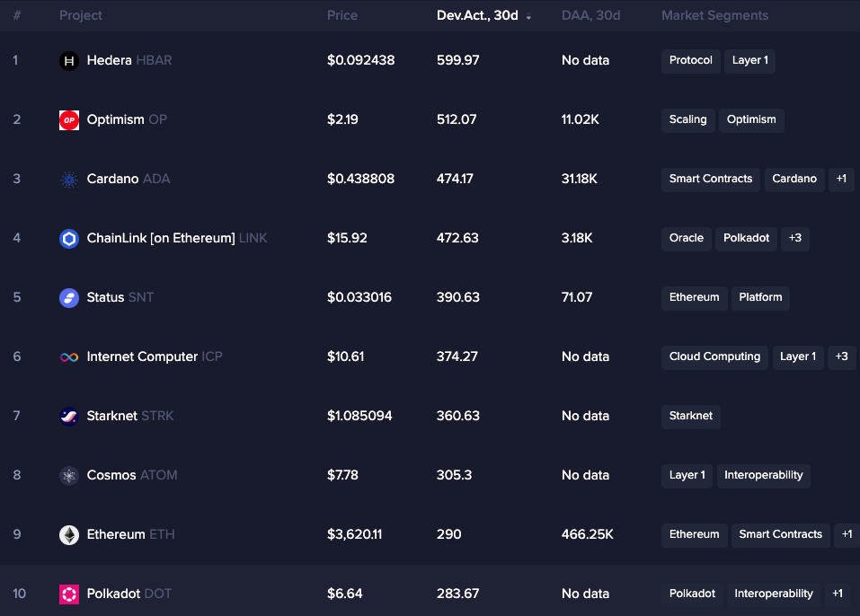Open the ChainLink [on Ethereum] project link
860x616 pixels.
[161, 238]
